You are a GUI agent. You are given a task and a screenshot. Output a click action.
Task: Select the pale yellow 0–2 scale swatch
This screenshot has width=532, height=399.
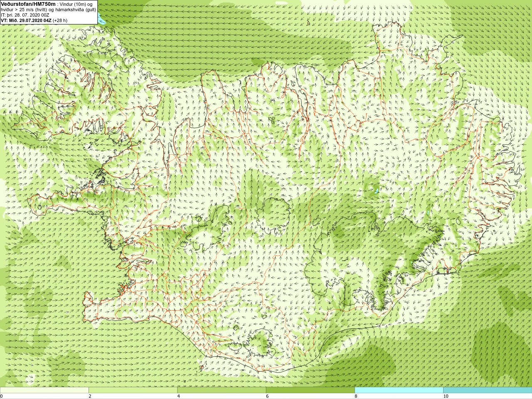tap(44, 390)
